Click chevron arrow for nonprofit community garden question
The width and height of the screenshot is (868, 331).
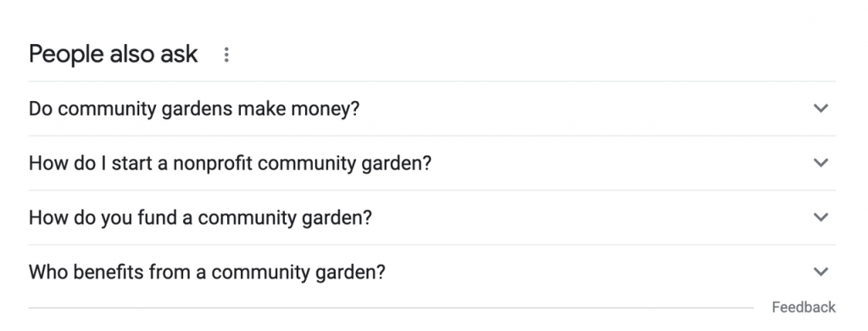click(821, 162)
